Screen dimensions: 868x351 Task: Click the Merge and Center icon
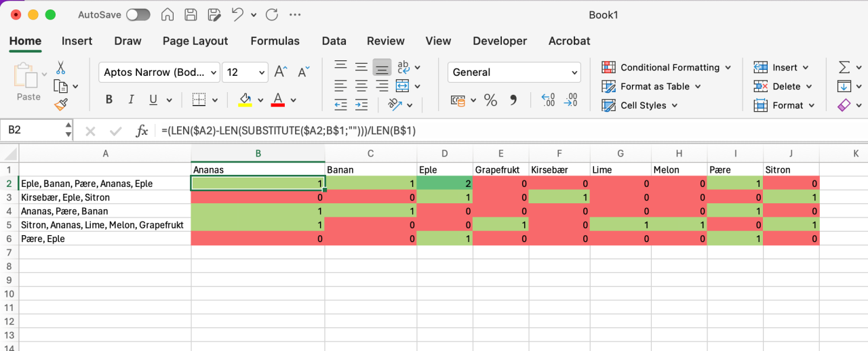(402, 86)
